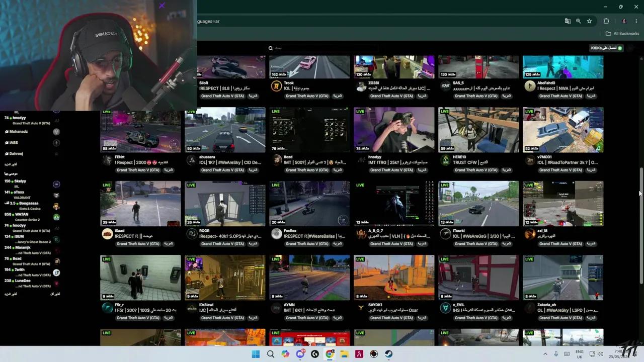The image size is (644, 362).
Task: Open Muhanadz offline channel in the sidebar
Action: pyautogui.click(x=32, y=132)
